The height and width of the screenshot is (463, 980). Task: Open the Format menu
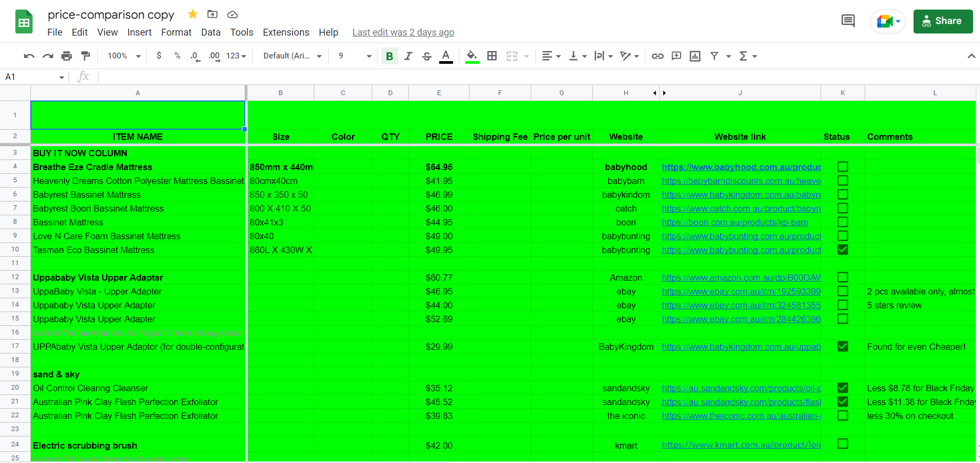tap(176, 32)
